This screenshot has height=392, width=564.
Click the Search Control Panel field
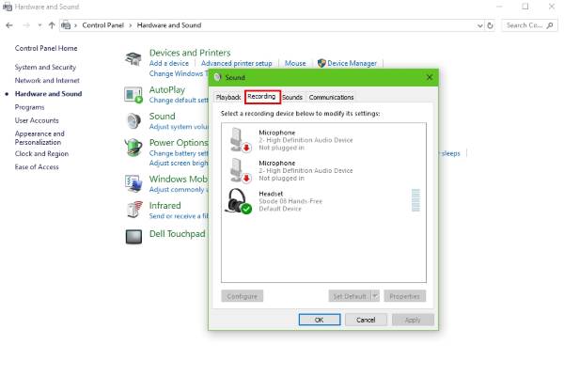(529, 25)
